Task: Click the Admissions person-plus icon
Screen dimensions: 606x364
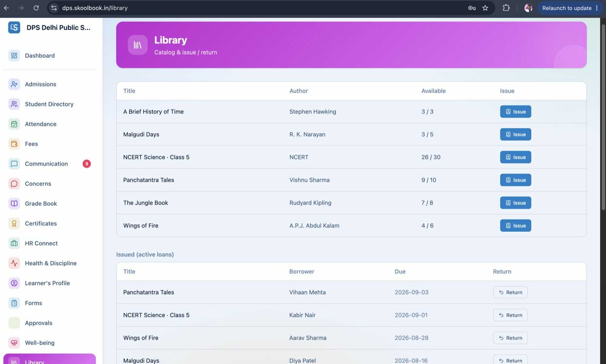Action: 14,84
